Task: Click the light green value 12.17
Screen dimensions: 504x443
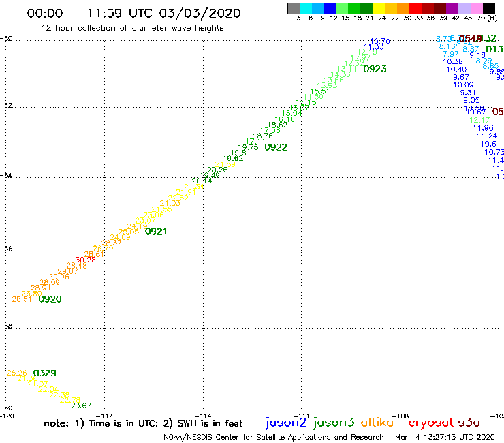Action: [x=479, y=120]
